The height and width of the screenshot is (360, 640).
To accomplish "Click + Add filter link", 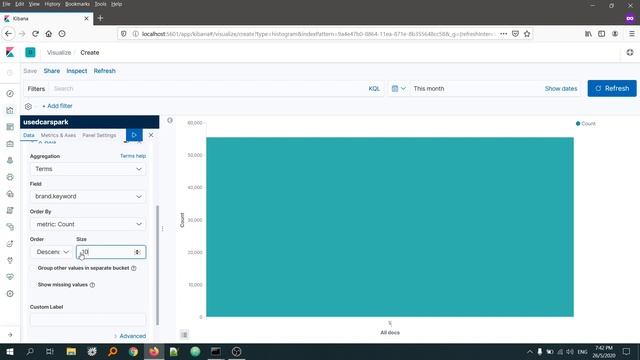I will pyautogui.click(x=57, y=106).
